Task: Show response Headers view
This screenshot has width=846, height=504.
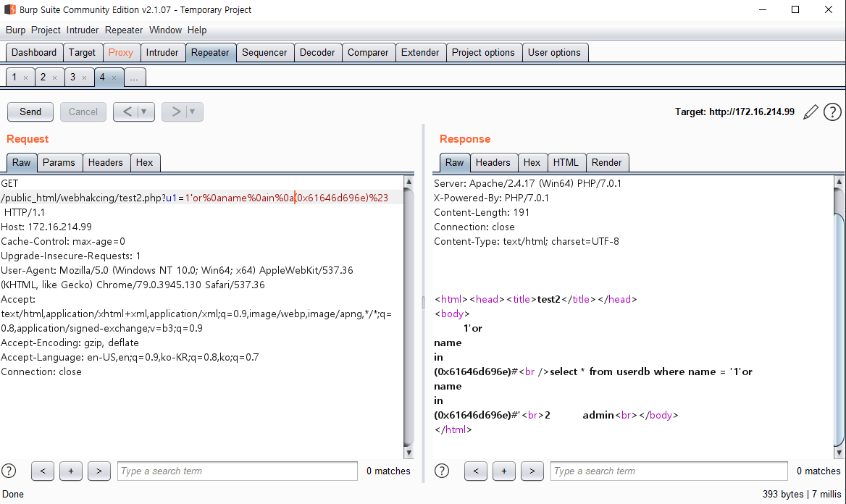Action: [493, 162]
